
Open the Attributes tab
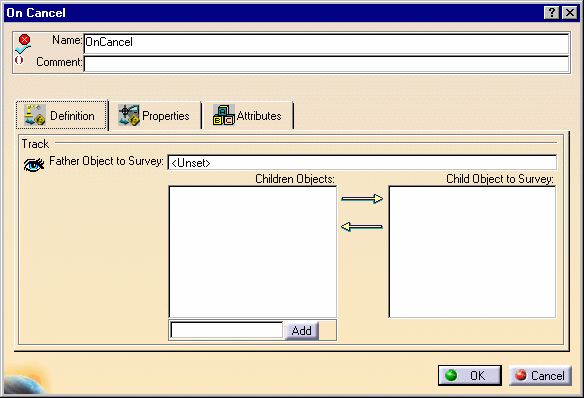click(x=248, y=115)
